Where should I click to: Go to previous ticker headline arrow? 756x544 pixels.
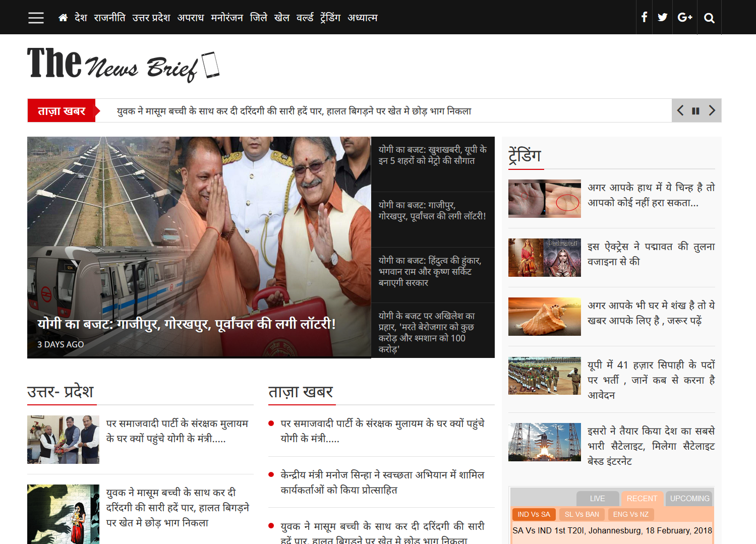[680, 111]
